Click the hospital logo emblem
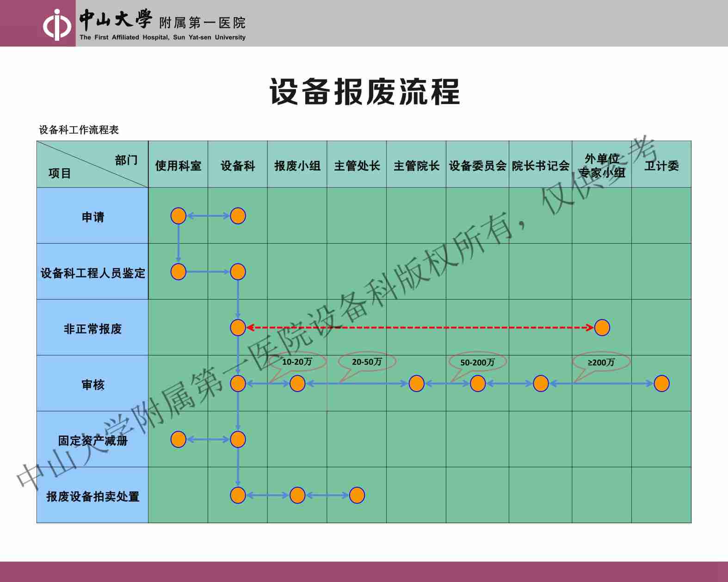 [x=57, y=25]
